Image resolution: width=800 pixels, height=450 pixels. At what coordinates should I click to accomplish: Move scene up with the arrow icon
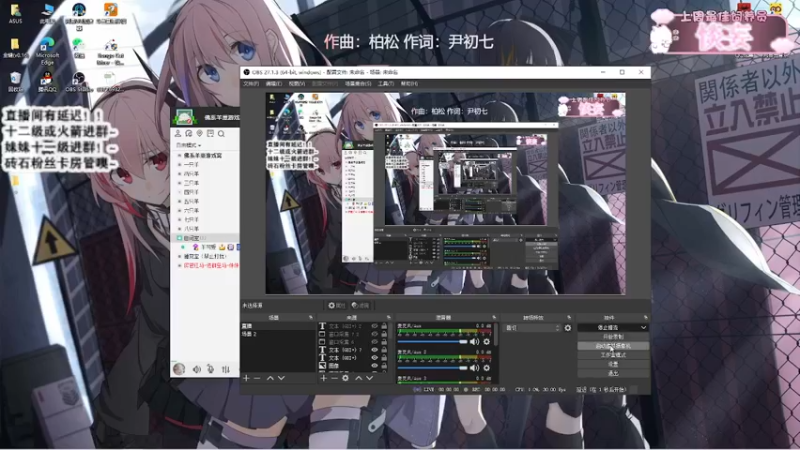(270, 378)
